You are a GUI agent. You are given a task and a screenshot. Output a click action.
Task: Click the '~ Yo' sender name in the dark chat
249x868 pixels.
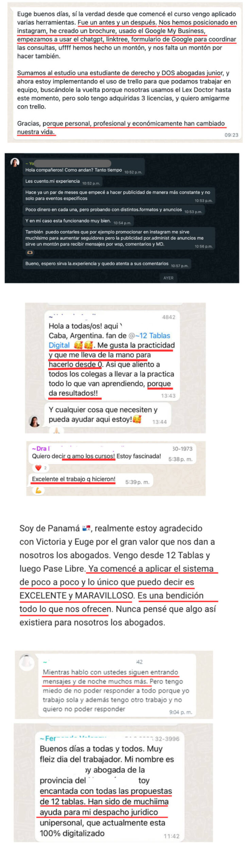pyautogui.click(x=30, y=163)
